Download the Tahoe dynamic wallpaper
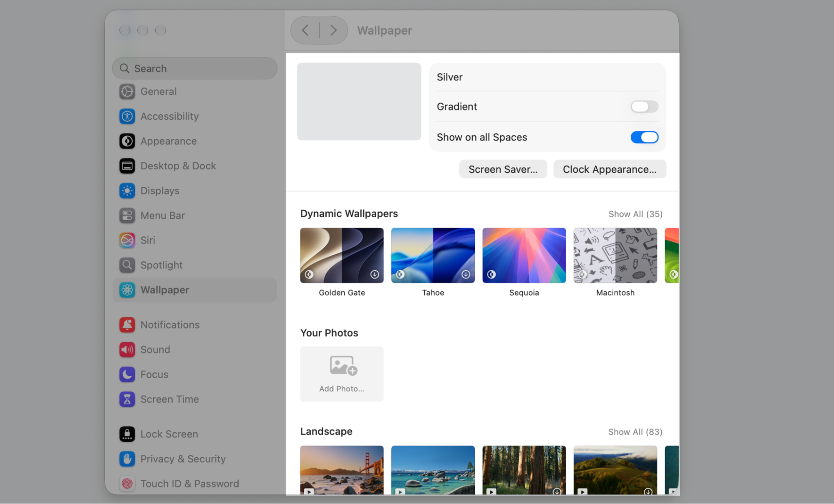 (x=466, y=274)
